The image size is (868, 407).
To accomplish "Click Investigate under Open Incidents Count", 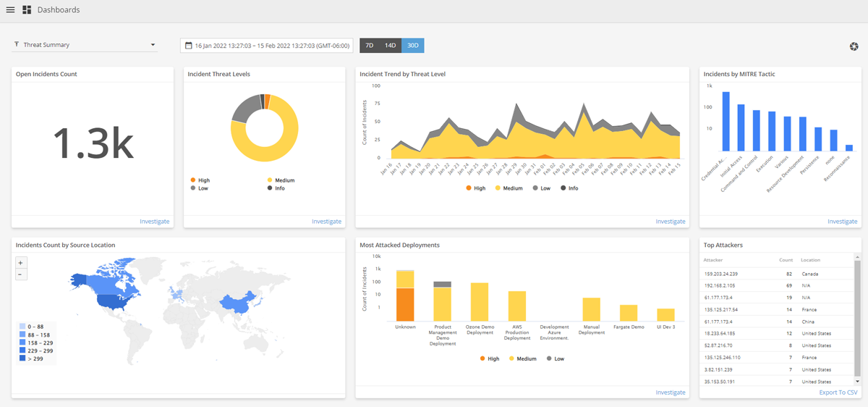I will pyautogui.click(x=155, y=222).
